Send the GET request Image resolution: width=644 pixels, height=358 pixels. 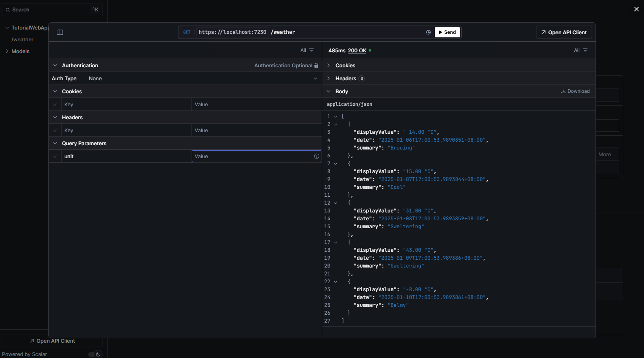tap(447, 32)
